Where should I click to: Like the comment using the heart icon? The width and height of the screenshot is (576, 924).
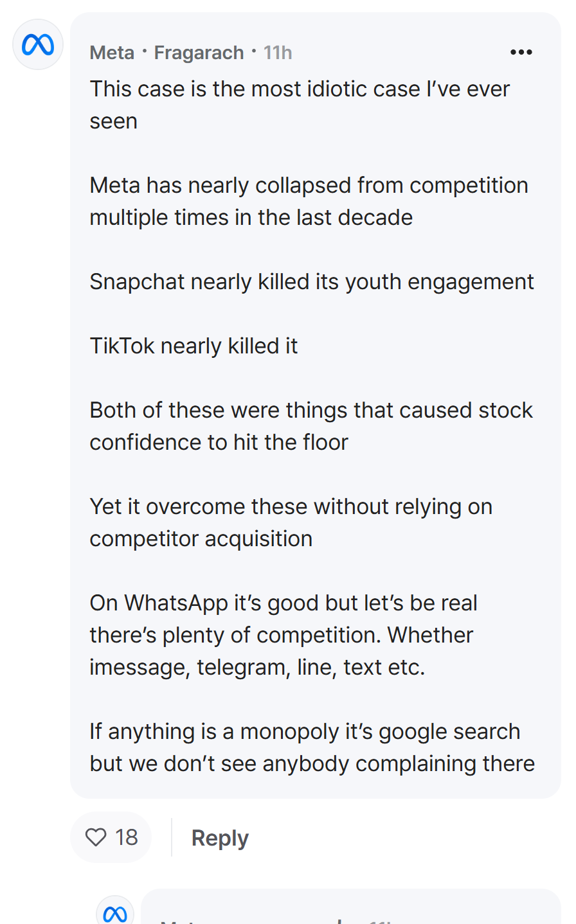[x=96, y=837]
